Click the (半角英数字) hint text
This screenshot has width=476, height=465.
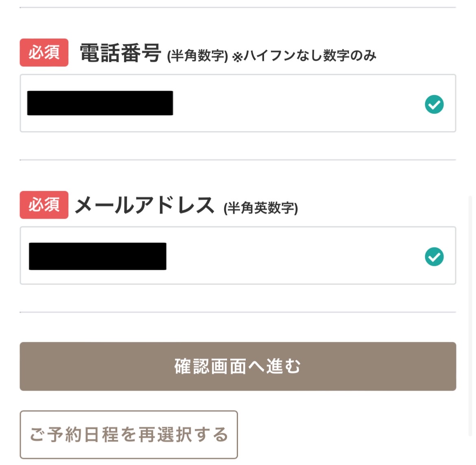click(x=261, y=208)
